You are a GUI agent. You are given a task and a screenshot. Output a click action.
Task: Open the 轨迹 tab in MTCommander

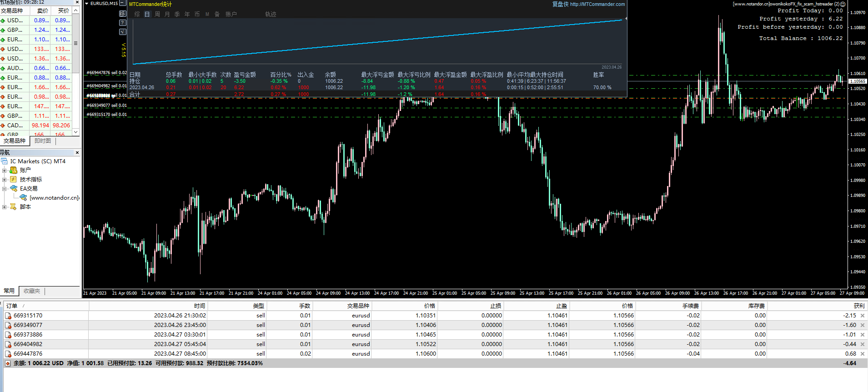tap(271, 14)
